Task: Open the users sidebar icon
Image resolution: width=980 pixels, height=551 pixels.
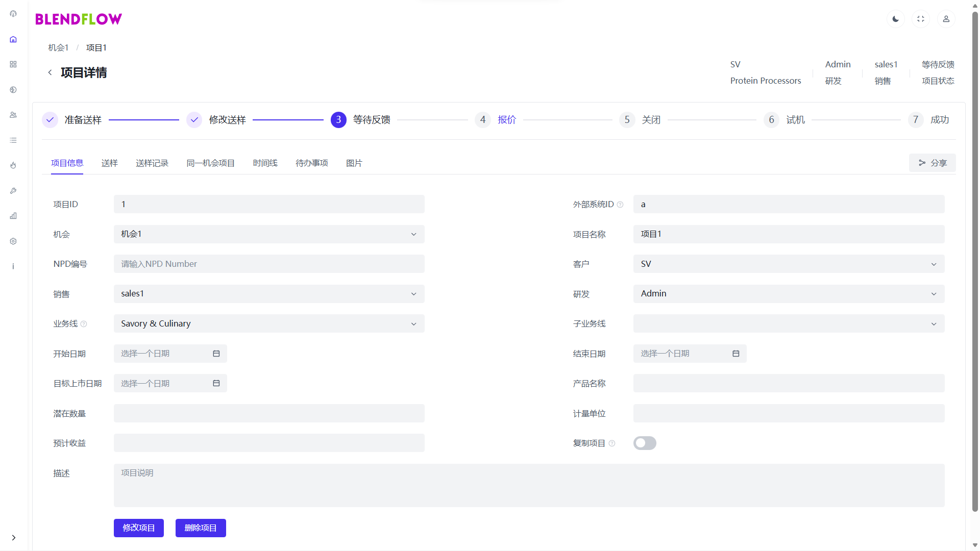Action: click(13, 115)
